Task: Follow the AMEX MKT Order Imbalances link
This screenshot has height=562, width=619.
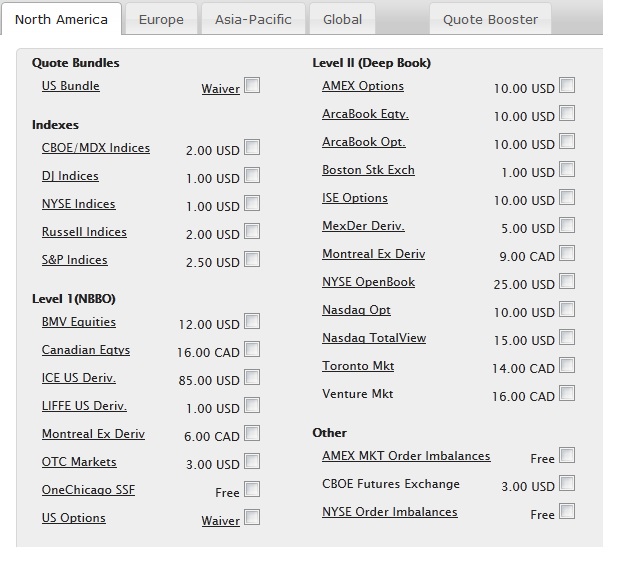Action: tap(406, 456)
